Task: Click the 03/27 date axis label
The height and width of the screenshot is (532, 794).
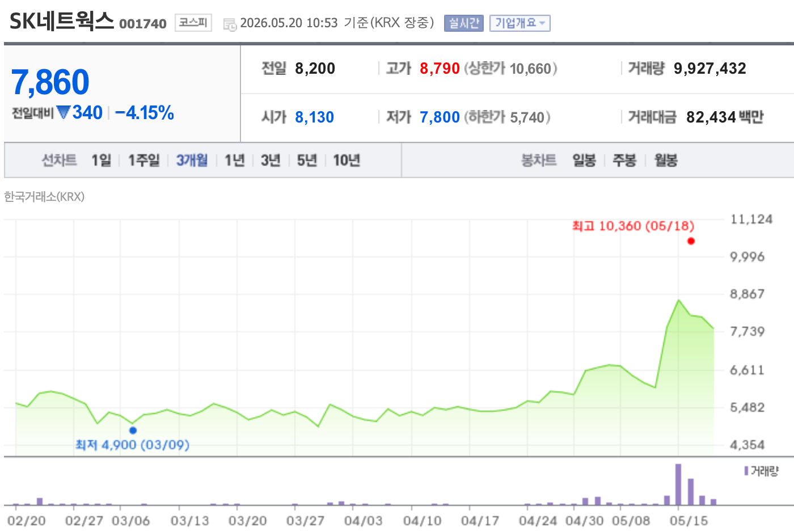Action: click(x=305, y=521)
